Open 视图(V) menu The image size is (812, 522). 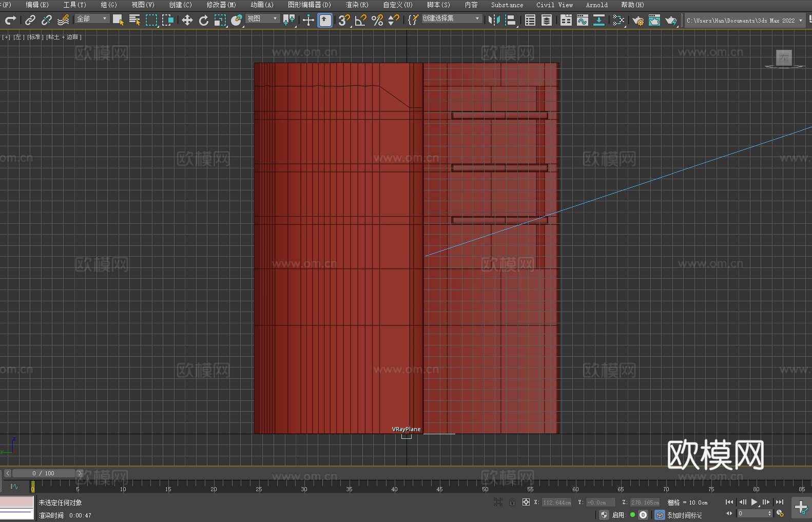(x=143, y=5)
